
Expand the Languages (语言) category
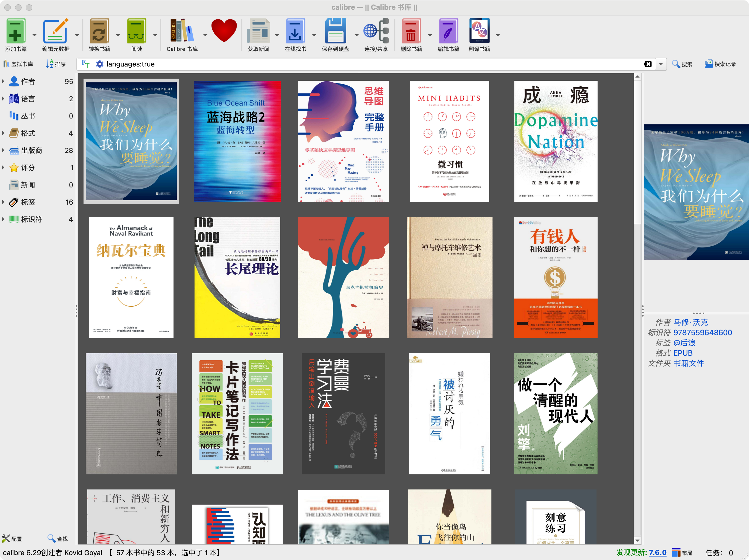pyautogui.click(x=3, y=99)
